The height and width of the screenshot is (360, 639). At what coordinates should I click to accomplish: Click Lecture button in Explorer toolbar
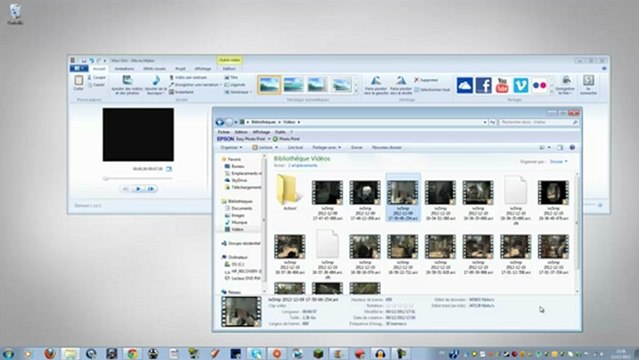tap(265, 147)
